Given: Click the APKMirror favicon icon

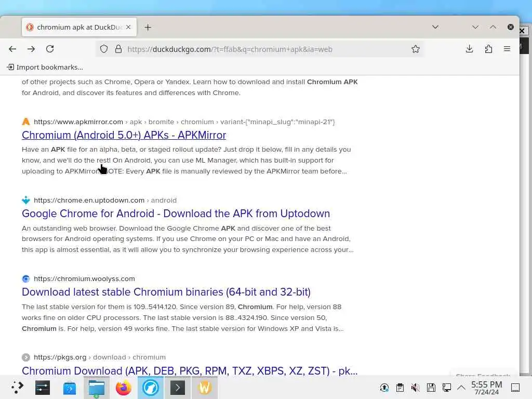Looking at the screenshot, I should pos(26,122).
